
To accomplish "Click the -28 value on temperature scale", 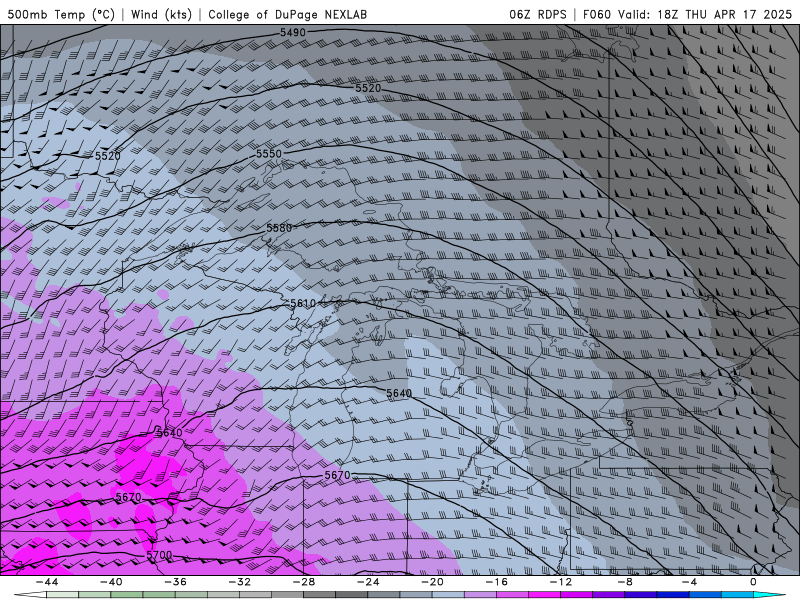I will 304,582.
